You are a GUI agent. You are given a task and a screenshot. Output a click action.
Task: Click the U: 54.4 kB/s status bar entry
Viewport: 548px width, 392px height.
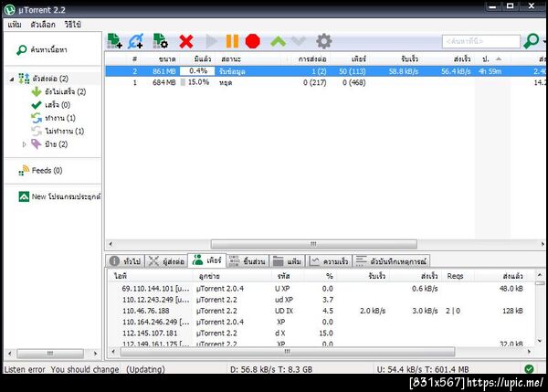[x=423, y=369]
